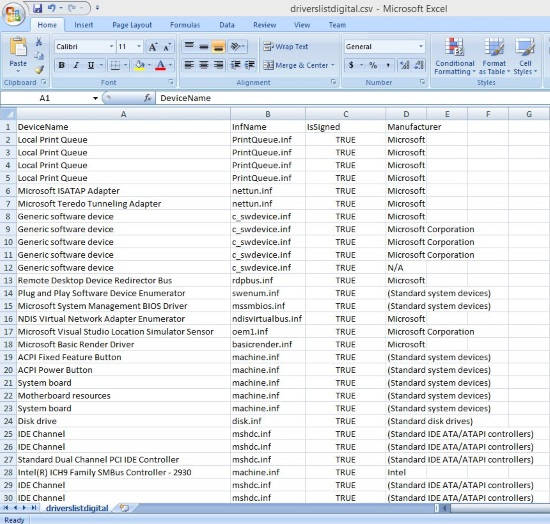550x524 pixels.
Task: Open the Insert Function fx button
Action: 148,98
